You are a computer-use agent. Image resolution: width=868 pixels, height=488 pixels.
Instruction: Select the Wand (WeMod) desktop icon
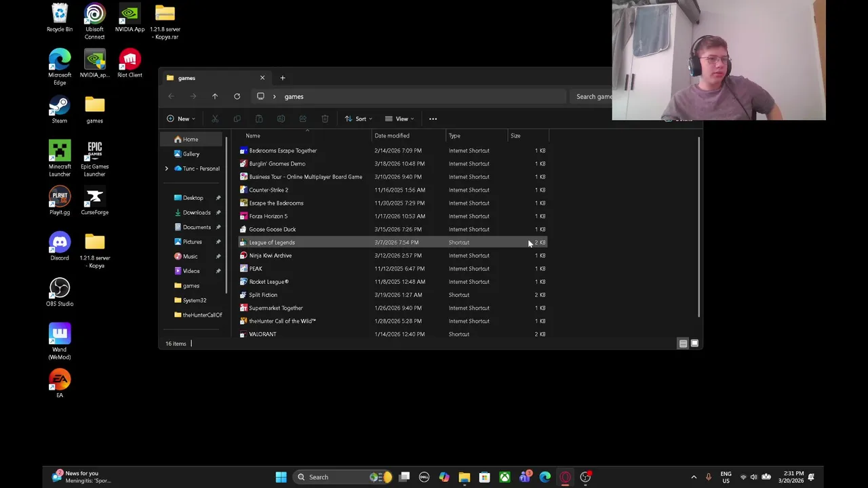[60, 342]
